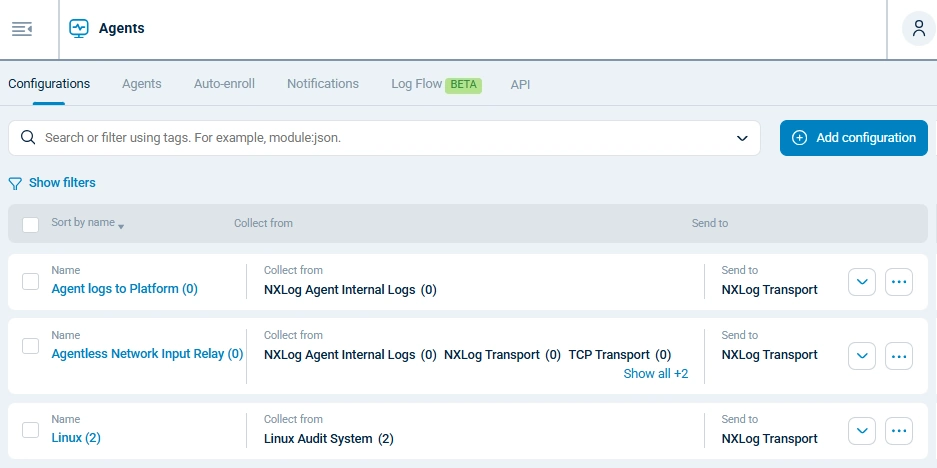Check the Agent logs to Platform checkbox
The image size is (937, 468).
point(30,281)
